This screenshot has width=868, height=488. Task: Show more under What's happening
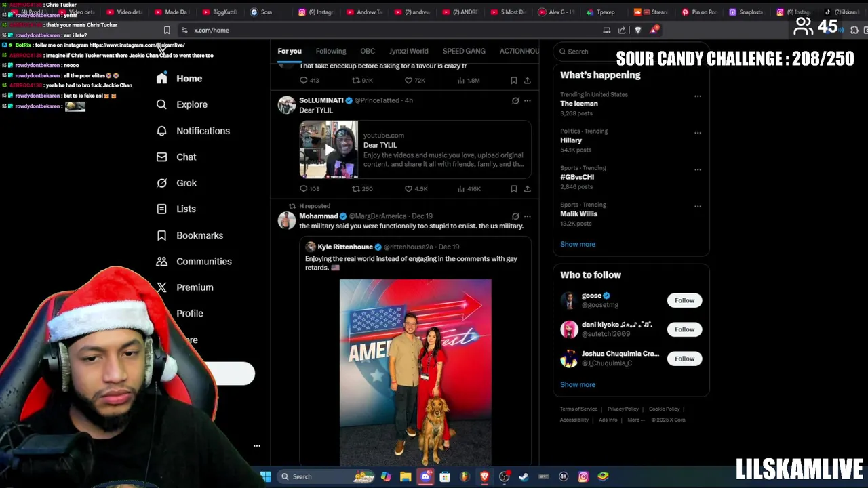(x=578, y=244)
